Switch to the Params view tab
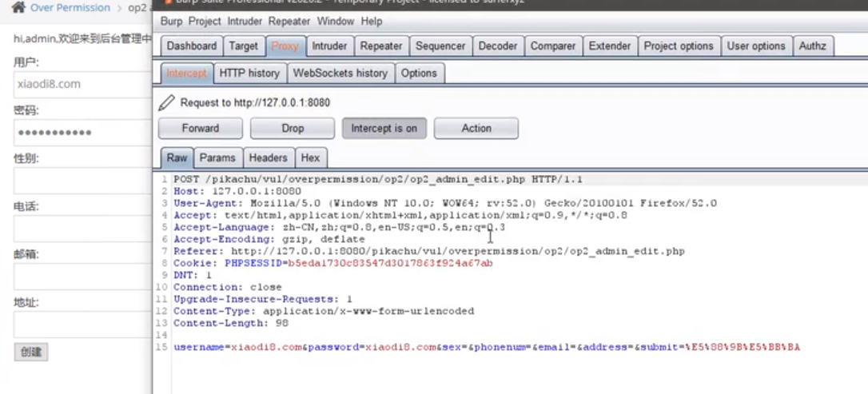This screenshot has width=868, height=394. coord(217,157)
